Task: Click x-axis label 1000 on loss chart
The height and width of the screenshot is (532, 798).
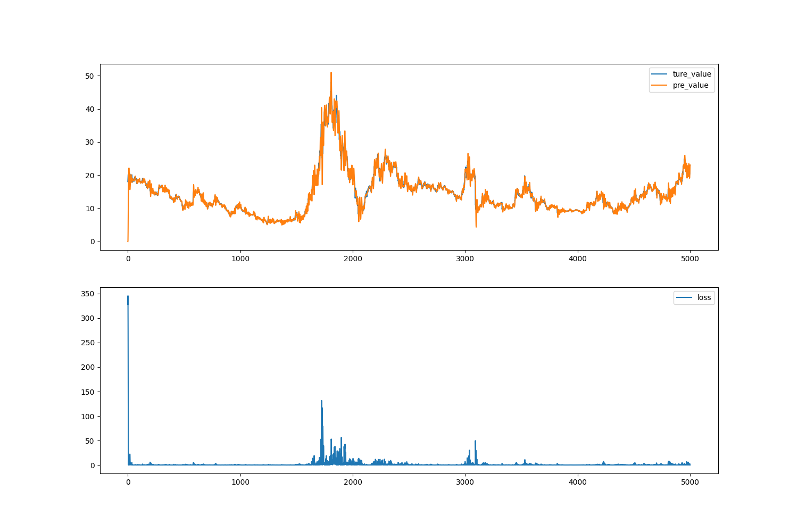Action: pos(240,482)
